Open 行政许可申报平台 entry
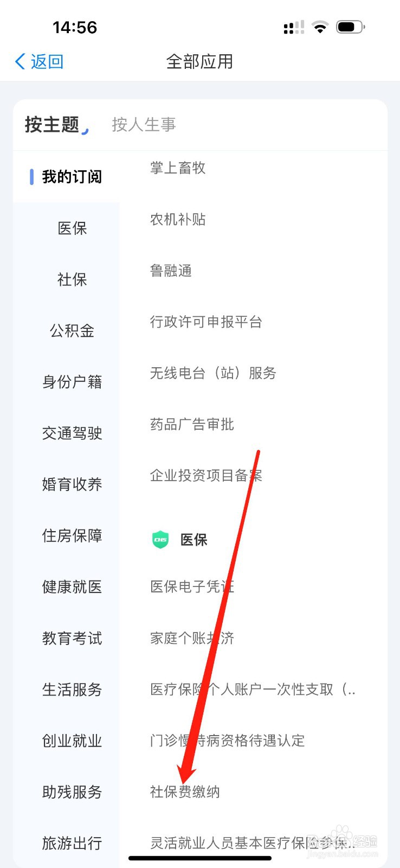400x868 pixels. [x=206, y=322]
